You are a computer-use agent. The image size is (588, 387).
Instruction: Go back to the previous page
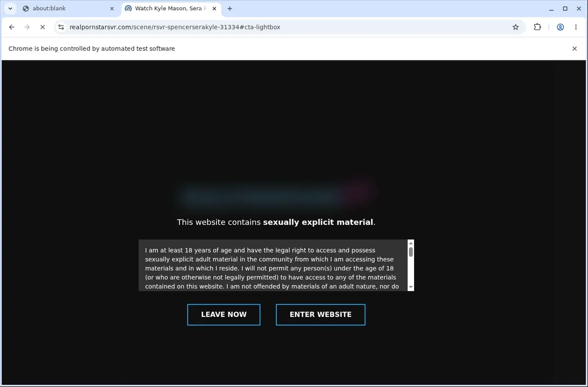coord(12,27)
